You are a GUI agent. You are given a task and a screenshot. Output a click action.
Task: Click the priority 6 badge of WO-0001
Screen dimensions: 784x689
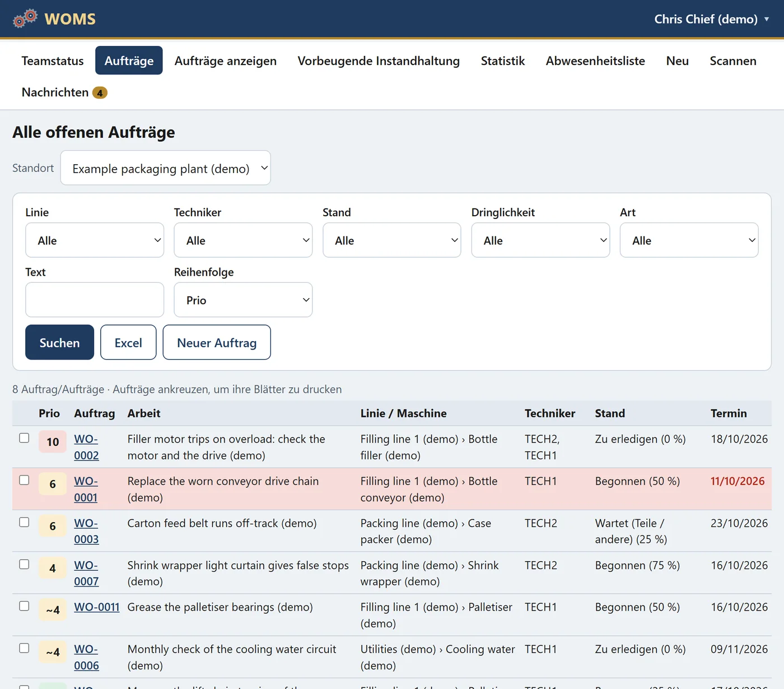[53, 484]
